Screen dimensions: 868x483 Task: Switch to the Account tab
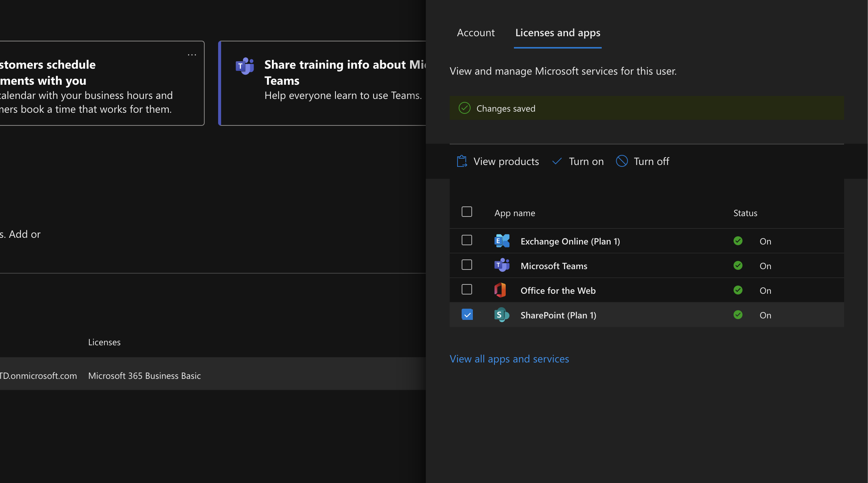pos(476,33)
